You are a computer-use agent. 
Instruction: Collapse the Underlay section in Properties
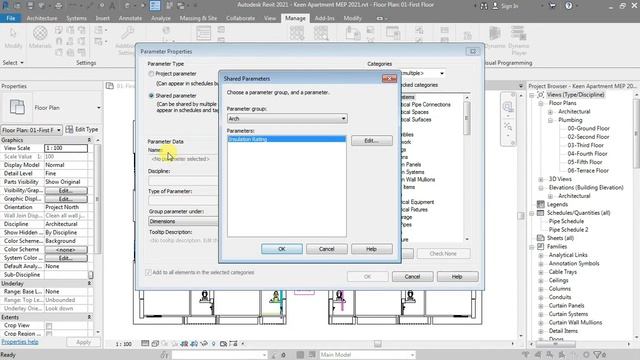pyautogui.click(x=89, y=283)
